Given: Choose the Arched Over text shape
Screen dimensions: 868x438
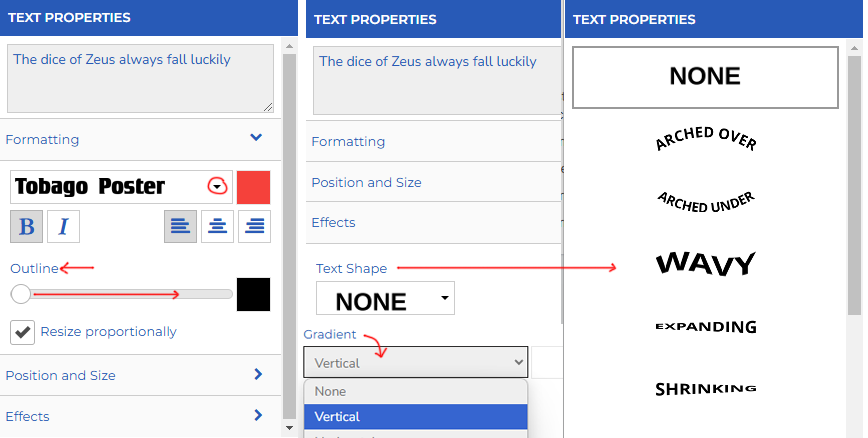Looking at the screenshot, I should [705, 138].
